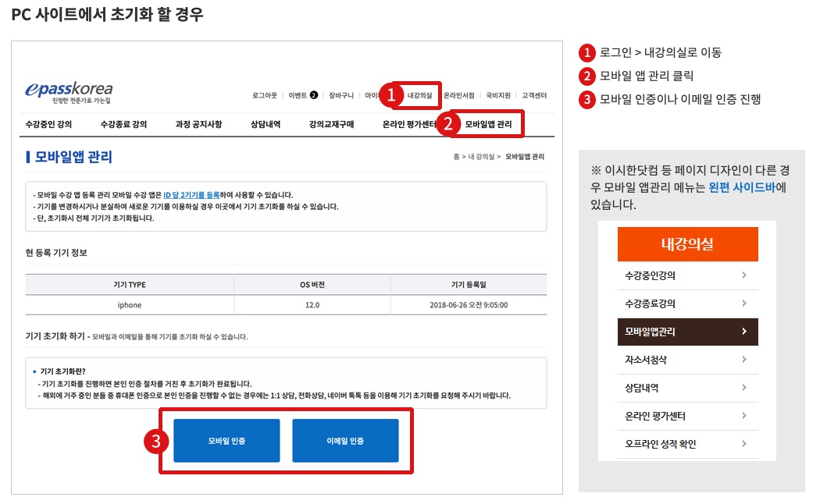Viewport: 820px width, 504px height.
Task: Select the 상담내역 tab
Action: [x=266, y=124]
